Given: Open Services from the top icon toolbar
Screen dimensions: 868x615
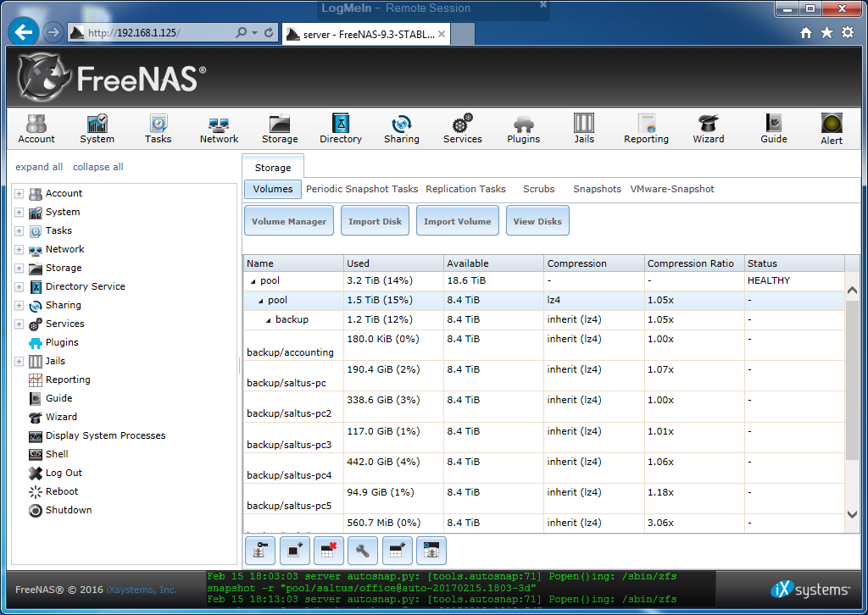Looking at the screenshot, I should click(463, 128).
